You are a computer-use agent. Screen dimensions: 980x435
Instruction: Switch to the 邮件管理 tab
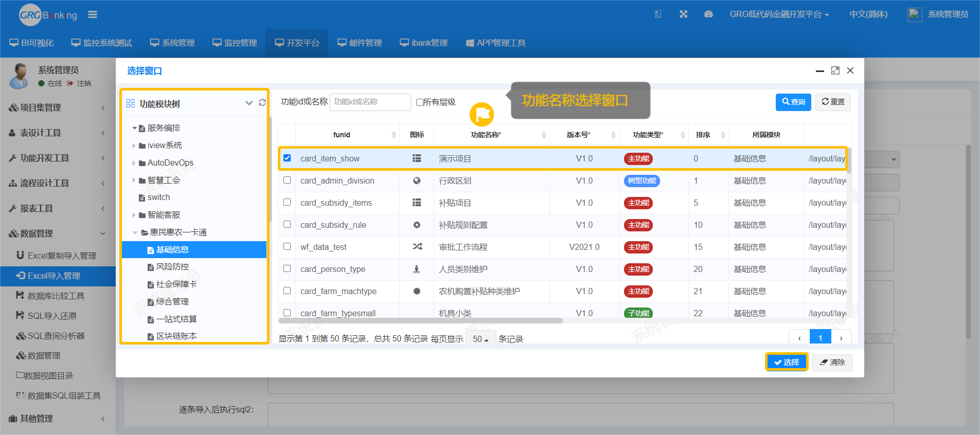pyautogui.click(x=360, y=43)
